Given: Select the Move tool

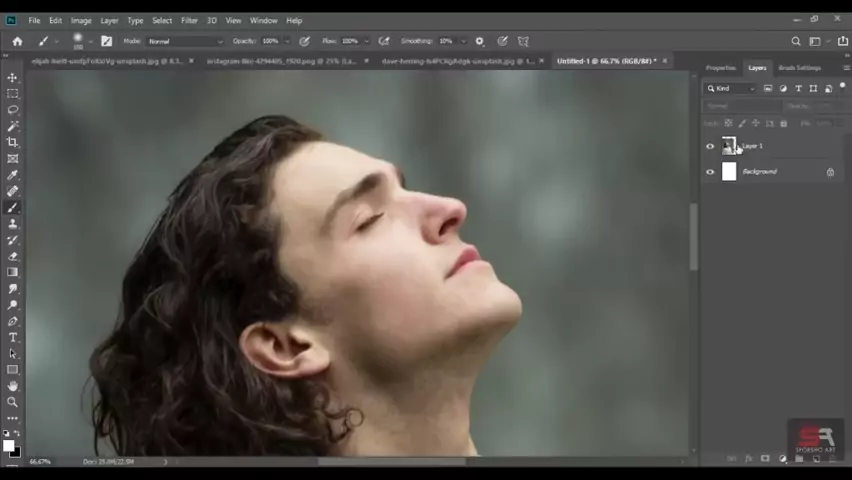Looking at the screenshot, I should (13, 77).
